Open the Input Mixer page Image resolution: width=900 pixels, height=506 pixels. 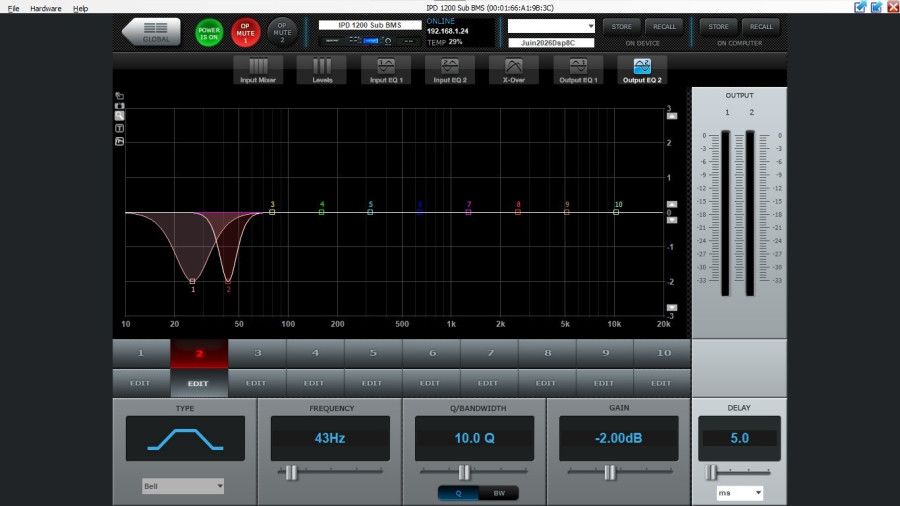pyautogui.click(x=258, y=71)
